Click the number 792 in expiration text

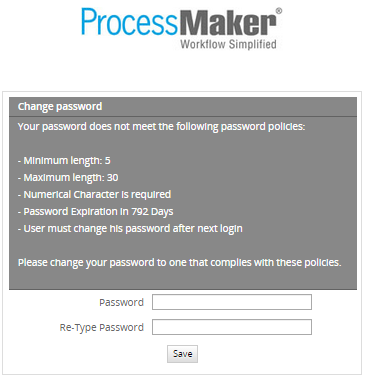[x=140, y=212]
